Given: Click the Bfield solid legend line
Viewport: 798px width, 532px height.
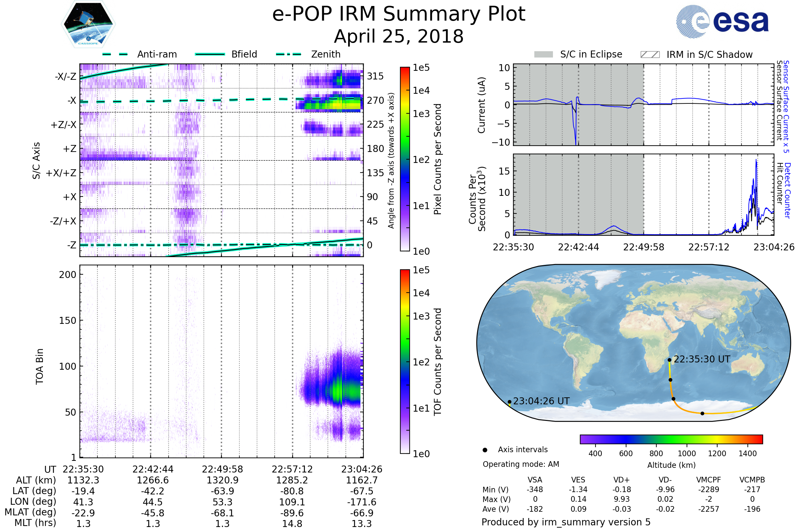Looking at the screenshot, I should point(210,54).
